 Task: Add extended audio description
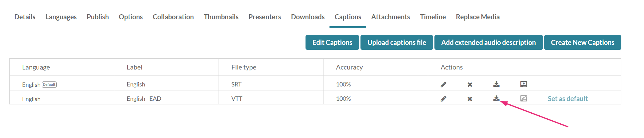488,43
